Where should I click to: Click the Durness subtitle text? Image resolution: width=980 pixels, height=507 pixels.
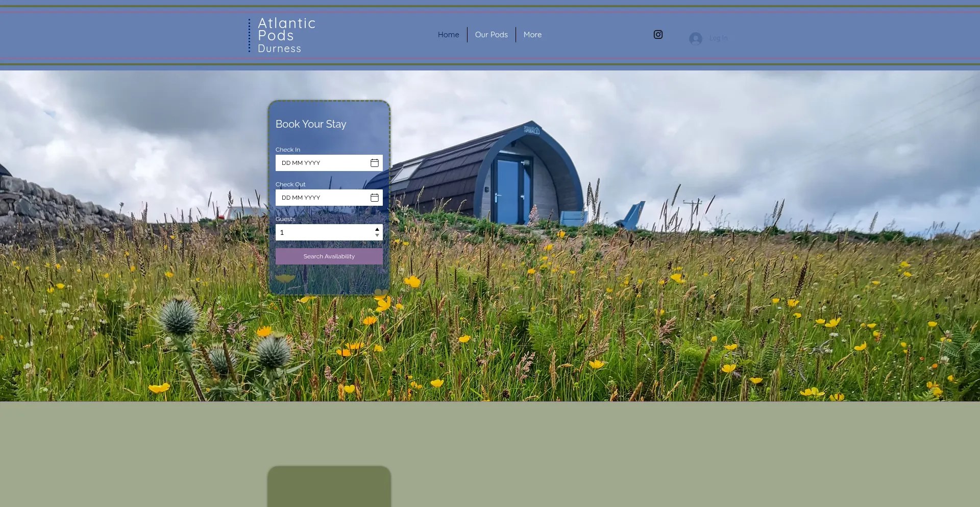click(x=279, y=49)
